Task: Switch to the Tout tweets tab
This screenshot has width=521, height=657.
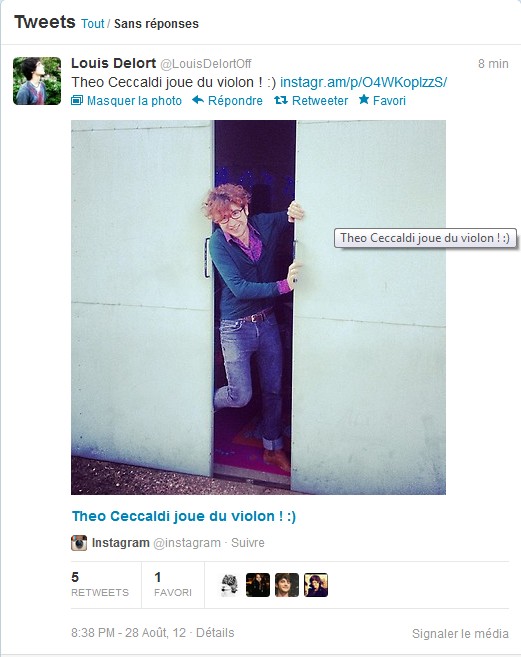Action: point(93,23)
